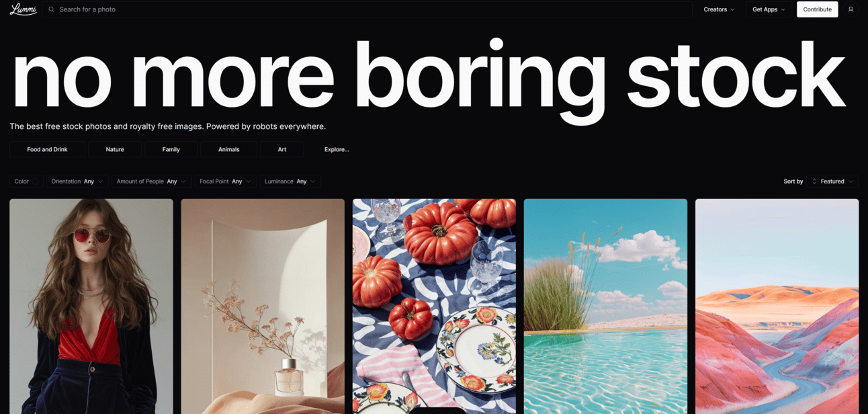Viewport: 868px width, 414px height.
Task: Open the Focal Point filter dropdown
Action: click(225, 181)
